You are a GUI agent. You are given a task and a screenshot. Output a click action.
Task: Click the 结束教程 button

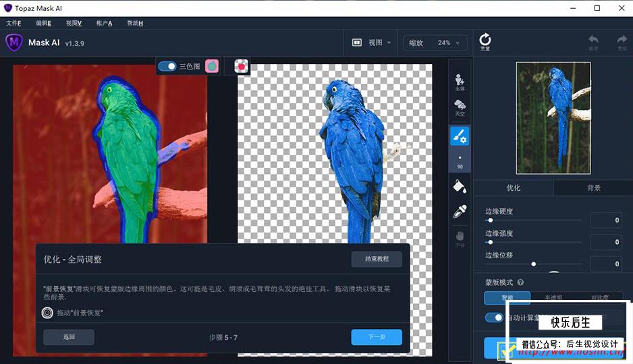pos(377,259)
